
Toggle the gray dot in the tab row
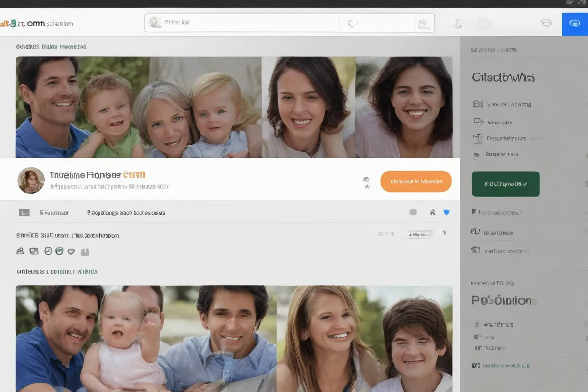pos(413,212)
